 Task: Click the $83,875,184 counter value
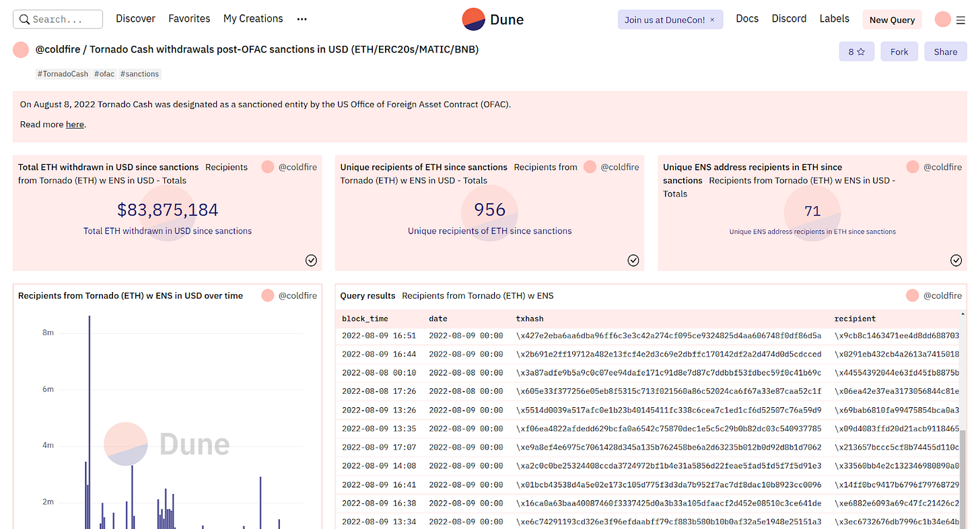coord(168,210)
